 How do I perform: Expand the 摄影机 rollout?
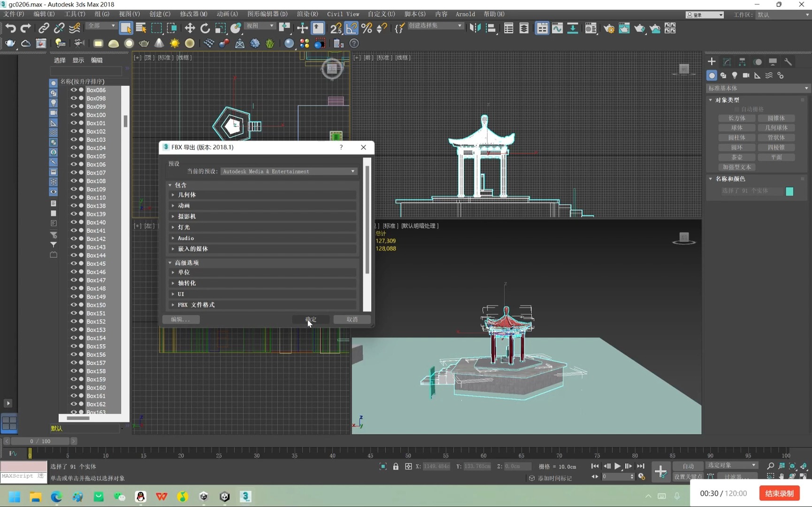tap(263, 216)
